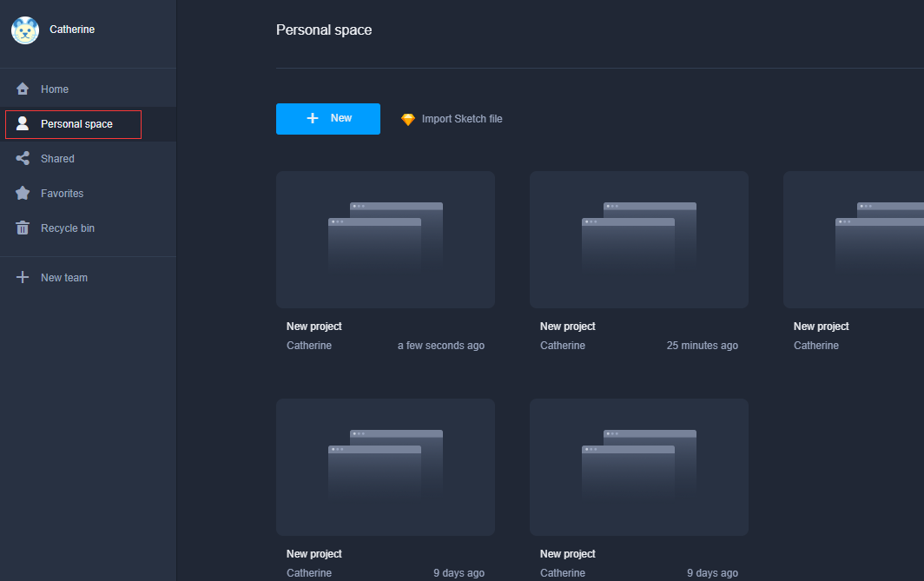Click the plus icon beside New team

point(22,277)
